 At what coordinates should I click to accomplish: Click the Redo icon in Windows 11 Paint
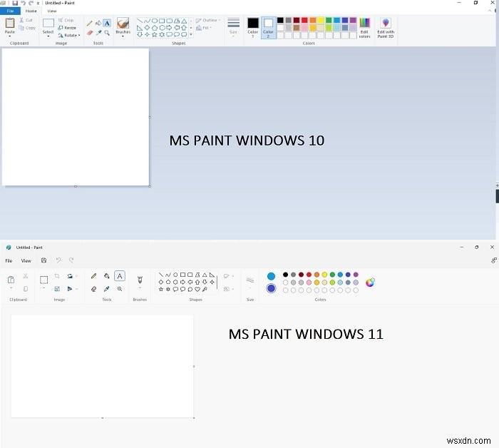pyautogui.click(x=71, y=260)
